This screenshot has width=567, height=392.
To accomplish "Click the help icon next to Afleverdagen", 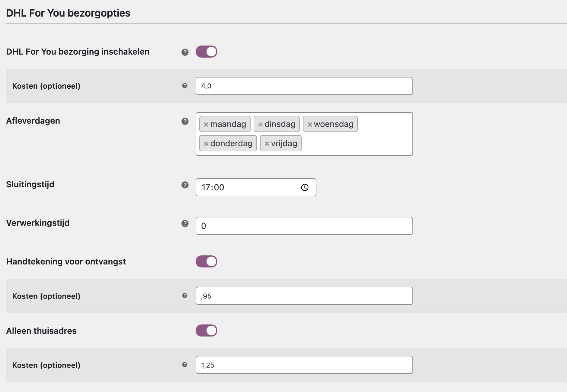I will point(184,121).
